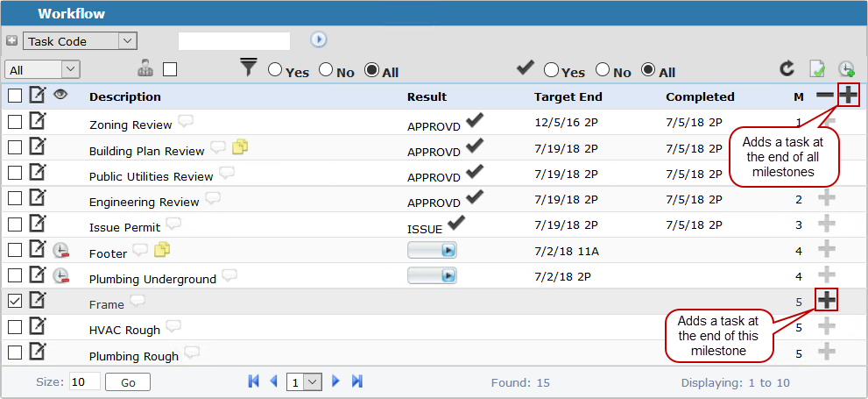The height and width of the screenshot is (399, 868).
Task: Check the HVAC Rough task checkbox
Action: click(x=15, y=327)
